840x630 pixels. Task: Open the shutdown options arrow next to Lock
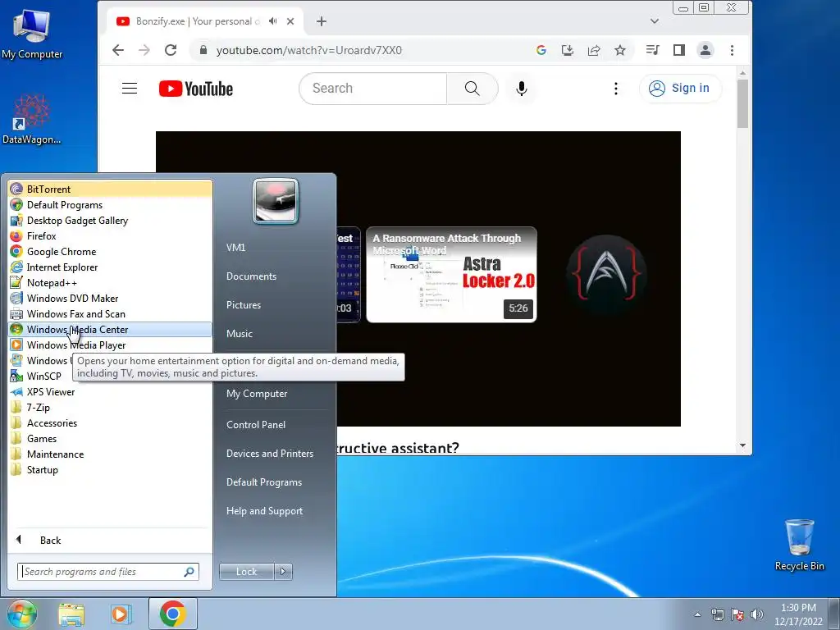click(283, 572)
